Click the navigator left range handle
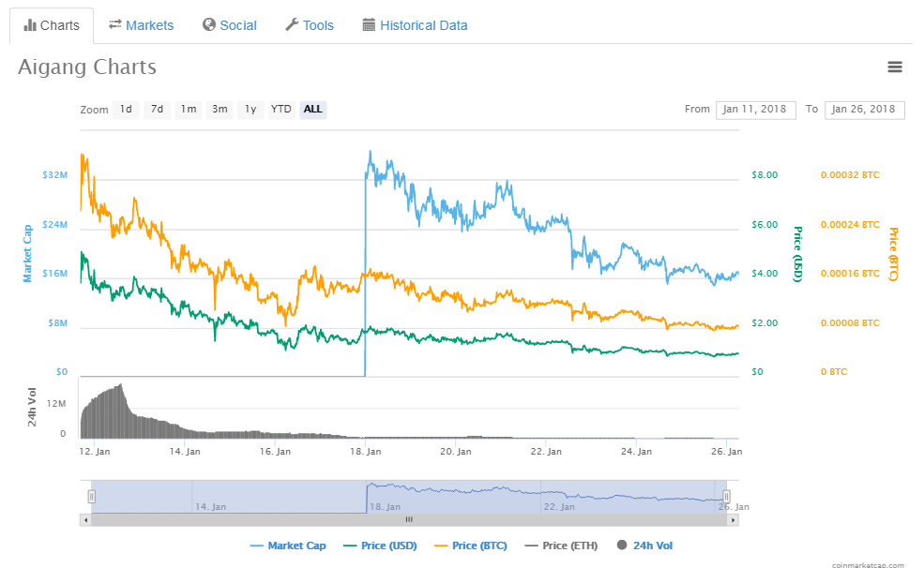This screenshot has width=924, height=568. click(x=92, y=497)
